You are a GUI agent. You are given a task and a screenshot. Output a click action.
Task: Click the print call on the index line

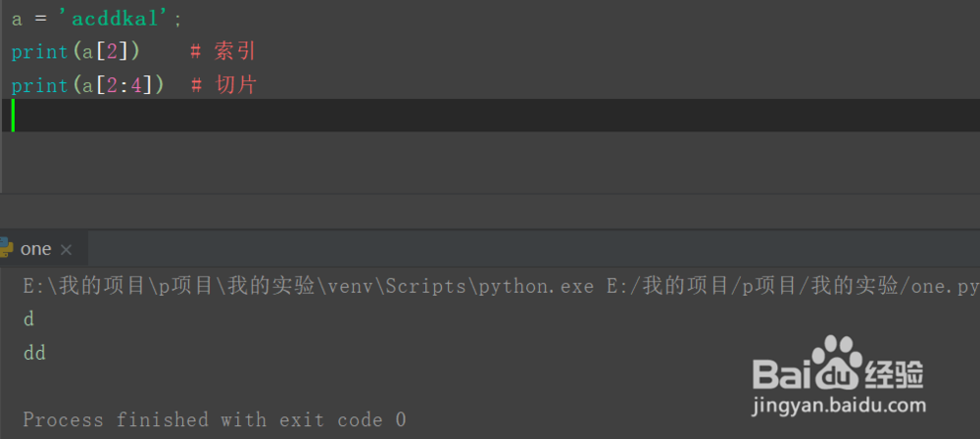[39, 51]
